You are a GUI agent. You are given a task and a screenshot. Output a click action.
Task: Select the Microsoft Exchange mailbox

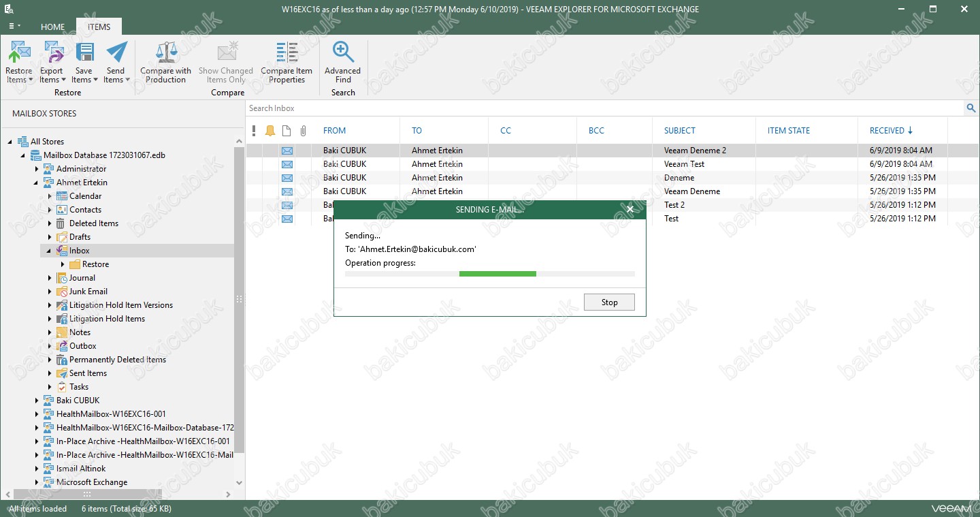pos(92,482)
